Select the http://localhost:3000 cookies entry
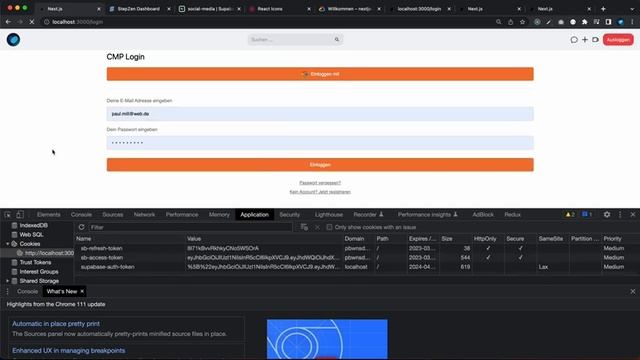The width and height of the screenshot is (640, 360). pos(49,253)
